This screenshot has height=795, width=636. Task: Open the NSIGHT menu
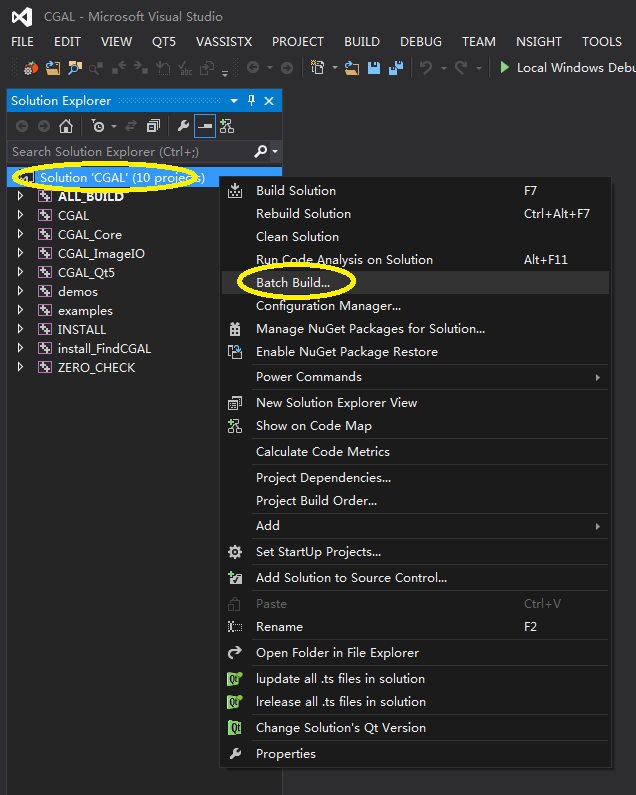tap(539, 42)
